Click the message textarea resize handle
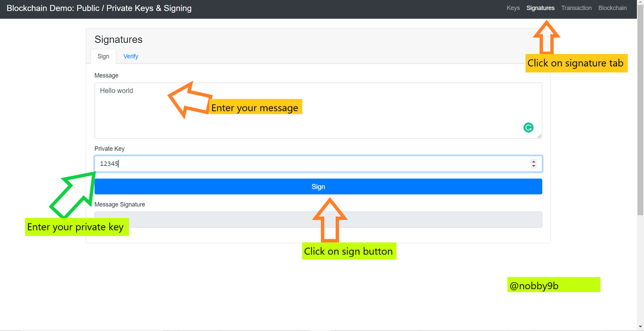 539,136
